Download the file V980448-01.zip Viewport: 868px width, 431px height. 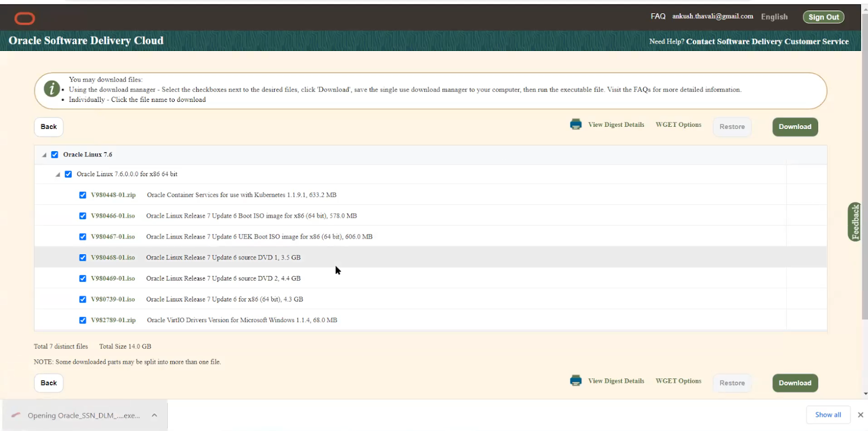pos(113,195)
